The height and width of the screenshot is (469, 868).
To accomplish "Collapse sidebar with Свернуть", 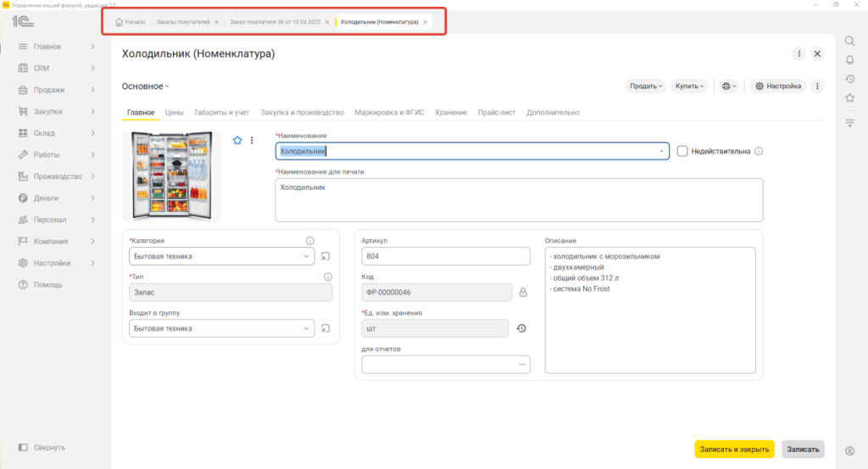I will click(x=42, y=448).
